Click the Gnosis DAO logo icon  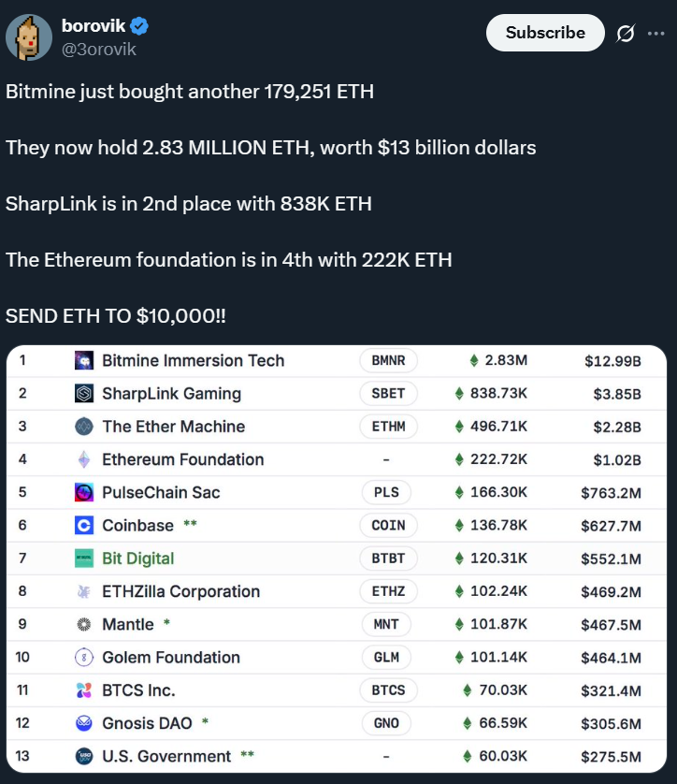tap(84, 723)
